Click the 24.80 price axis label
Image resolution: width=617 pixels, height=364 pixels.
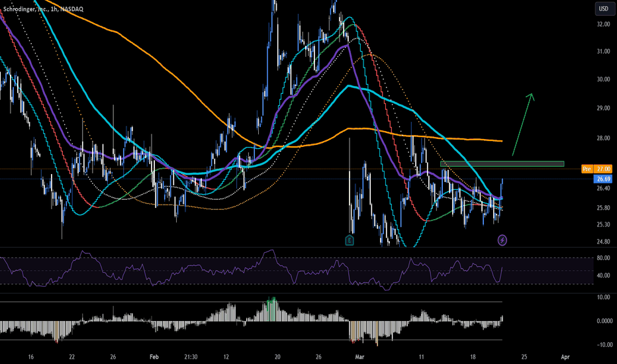tap(603, 242)
